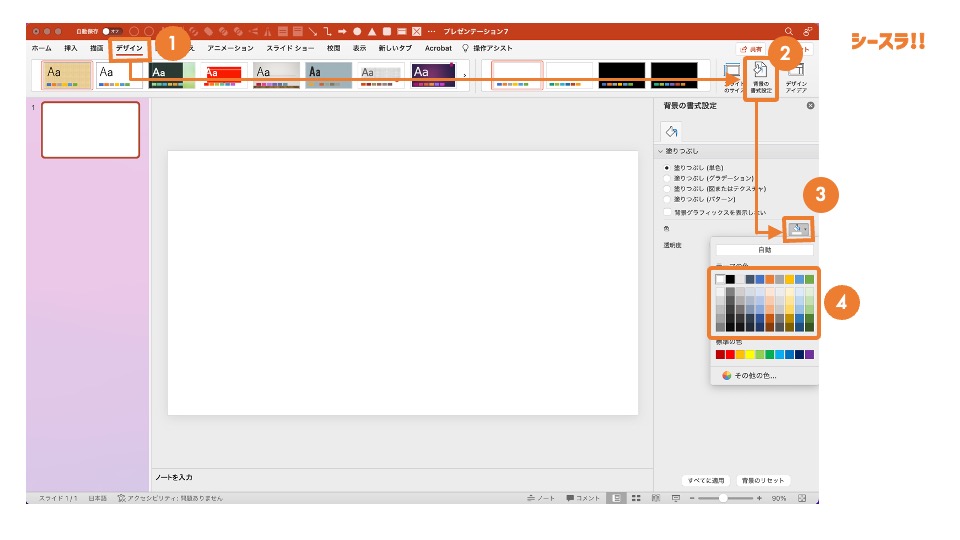Select 塗りつぶし (グラデーション) radio button
This screenshot has width=960, height=540.
[667, 178]
